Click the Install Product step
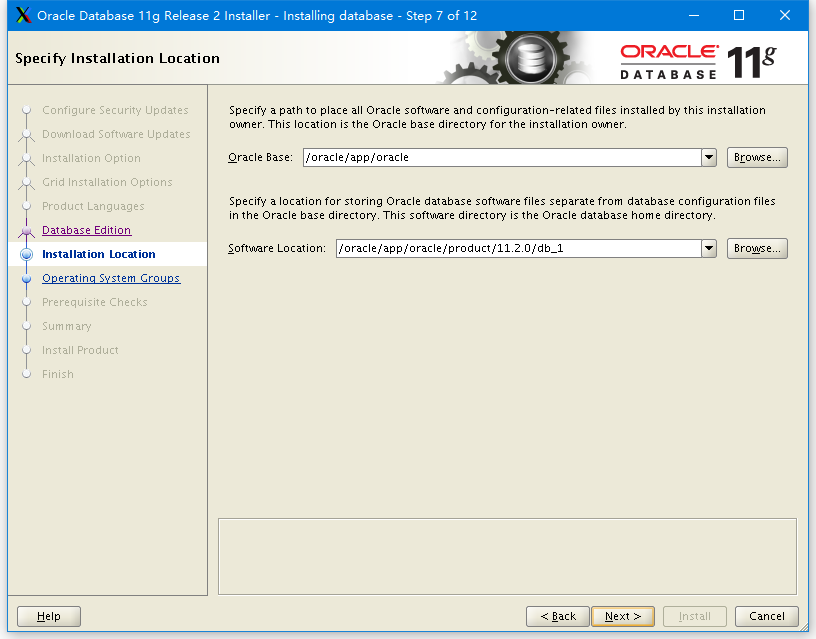The width and height of the screenshot is (816, 639). (x=80, y=350)
